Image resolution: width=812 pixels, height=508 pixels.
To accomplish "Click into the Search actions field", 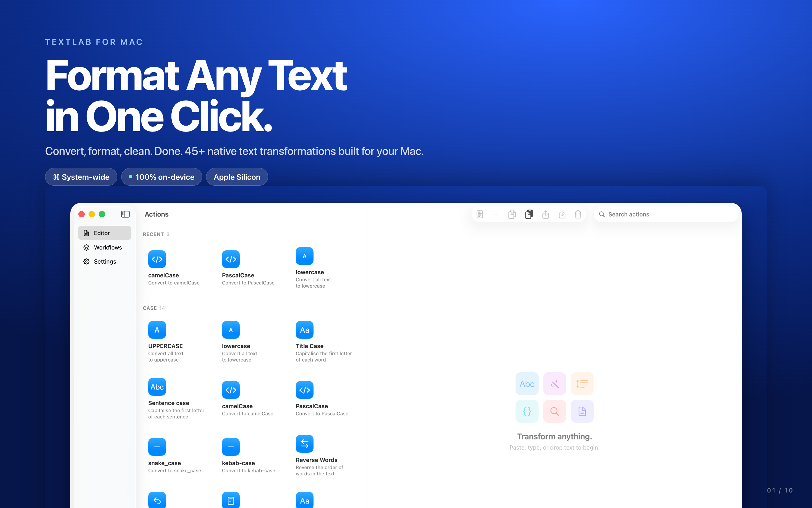I will (x=666, y=214).
